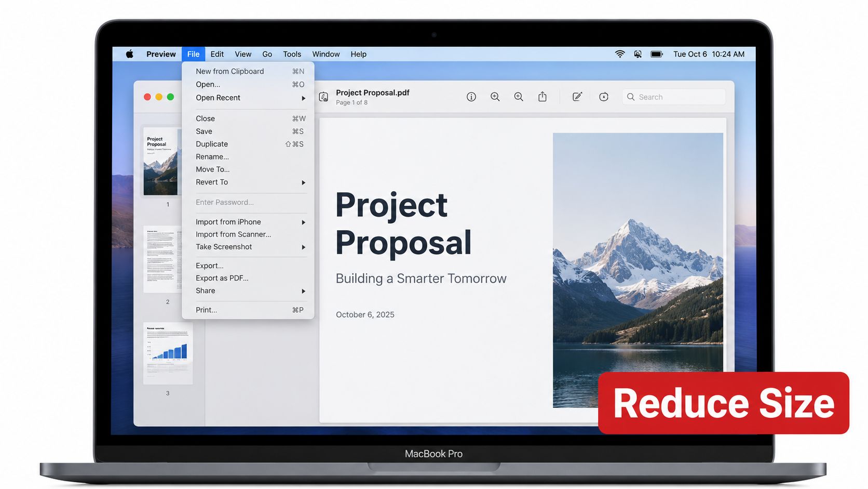Image resolution: width=868 pixels, height=489 pixels.
Task: Click the zoom in magnifier icon
Action: tap(519, 97)
